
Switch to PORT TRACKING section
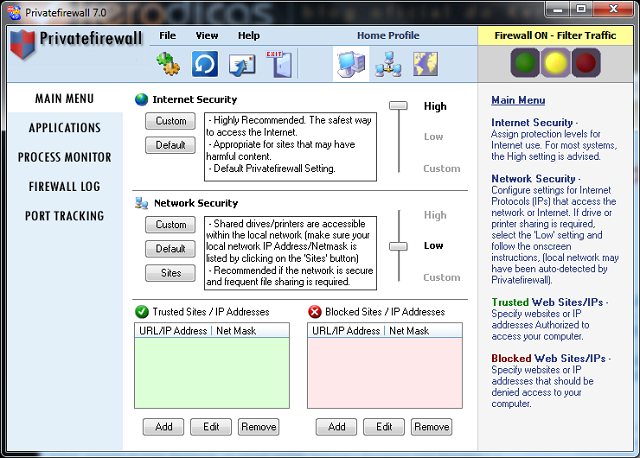click(x=64, y=216)
